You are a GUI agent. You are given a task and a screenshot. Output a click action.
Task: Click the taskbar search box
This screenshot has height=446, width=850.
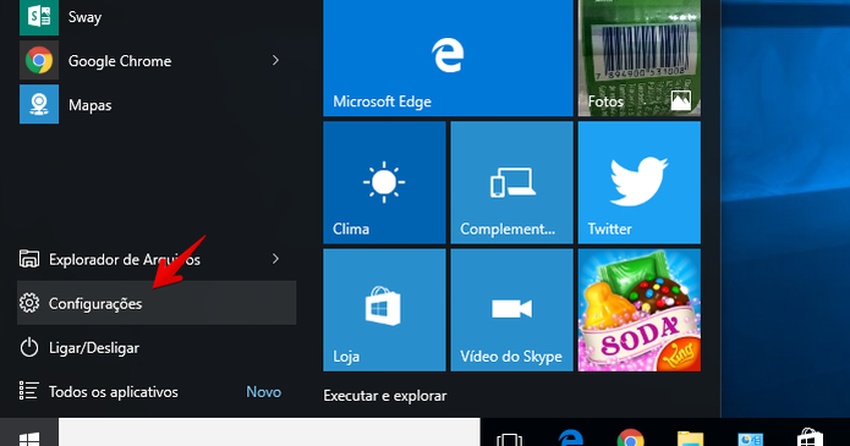269,432
